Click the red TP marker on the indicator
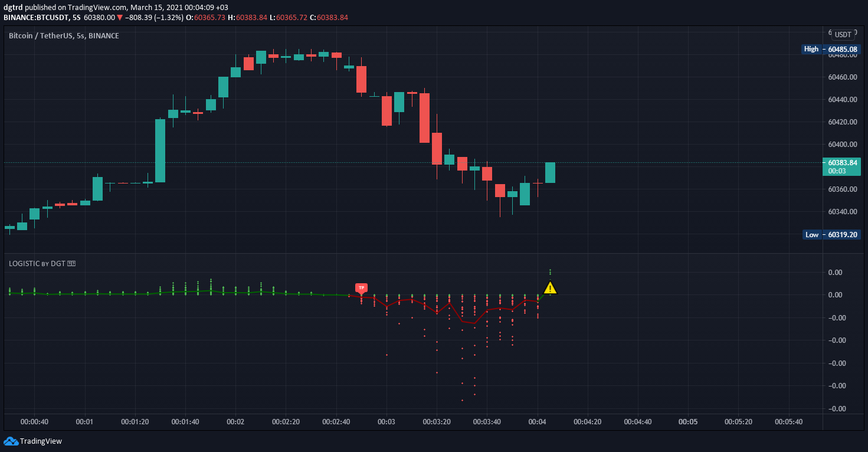The height and width of the screenshot is (452, 868). pyautogui.click(x=361, y=288)
